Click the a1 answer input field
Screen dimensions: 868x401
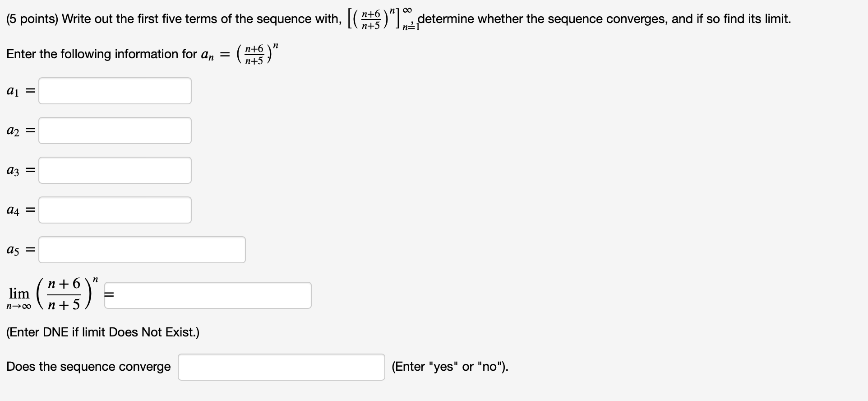click(x=115, y=90)
